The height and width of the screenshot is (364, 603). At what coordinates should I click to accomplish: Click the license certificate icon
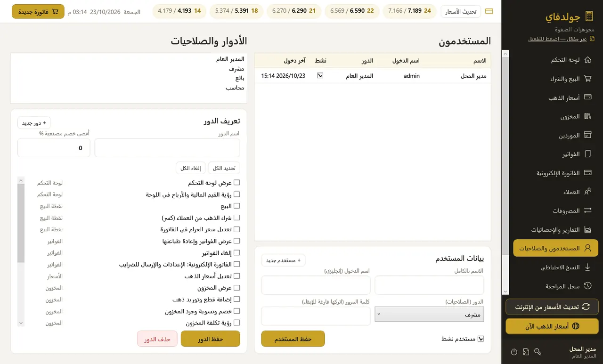pos(526,352)
